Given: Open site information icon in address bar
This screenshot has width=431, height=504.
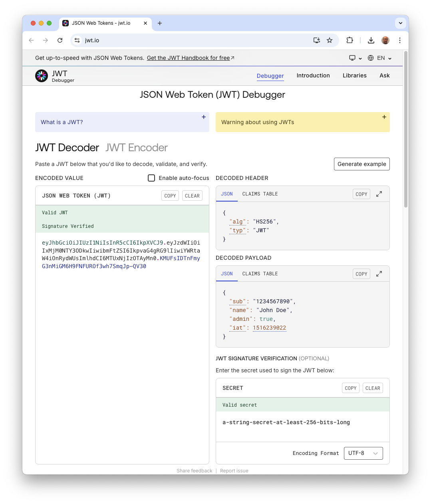Looking at the screenshot, I should pos(77,40).
